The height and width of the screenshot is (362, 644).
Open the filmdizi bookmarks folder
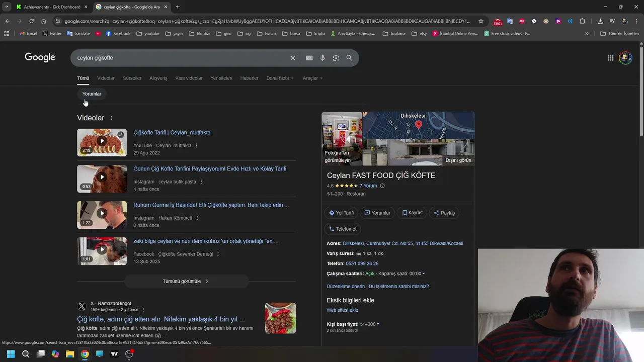click(x=199, y=34)
